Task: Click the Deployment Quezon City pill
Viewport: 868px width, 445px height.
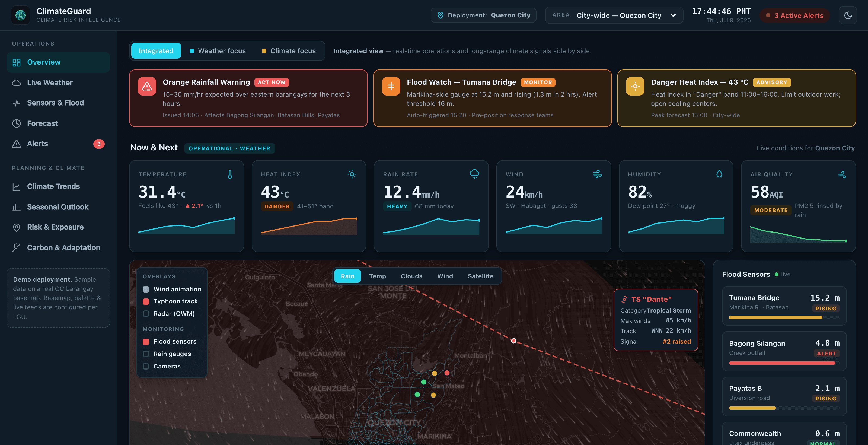Action: coord(484,15)
